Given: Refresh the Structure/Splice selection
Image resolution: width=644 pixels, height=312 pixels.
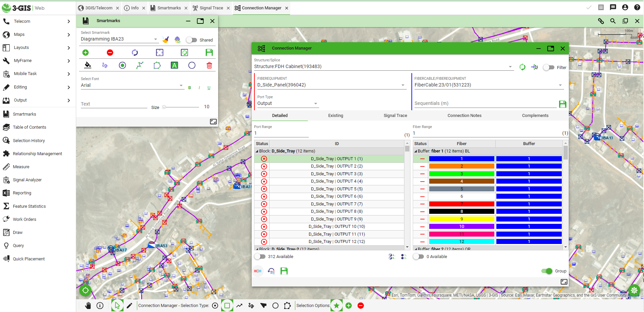Looking at the screenshot, I should 522,67.
